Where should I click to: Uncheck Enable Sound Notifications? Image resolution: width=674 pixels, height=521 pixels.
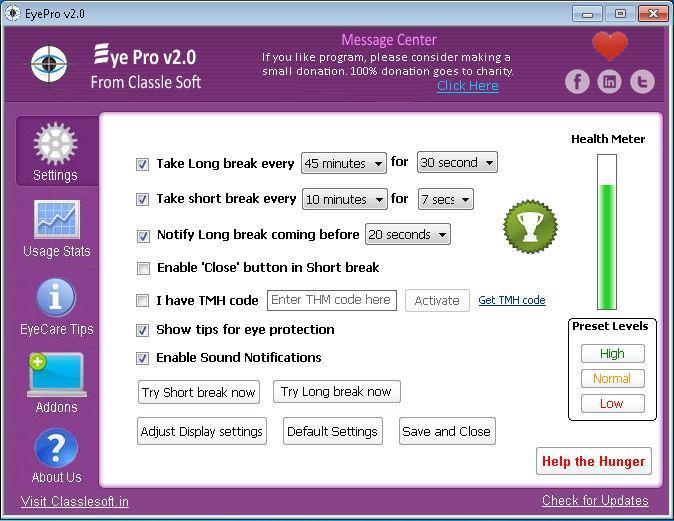[143, 358]
